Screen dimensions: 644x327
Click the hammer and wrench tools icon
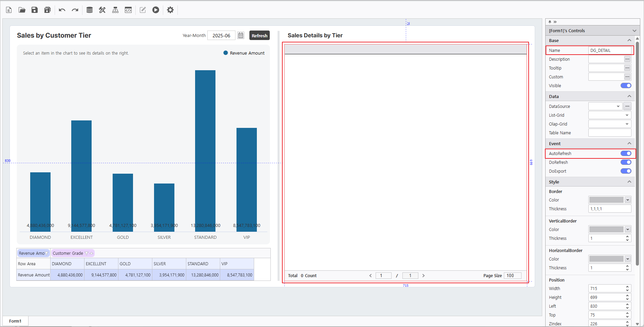102,10
